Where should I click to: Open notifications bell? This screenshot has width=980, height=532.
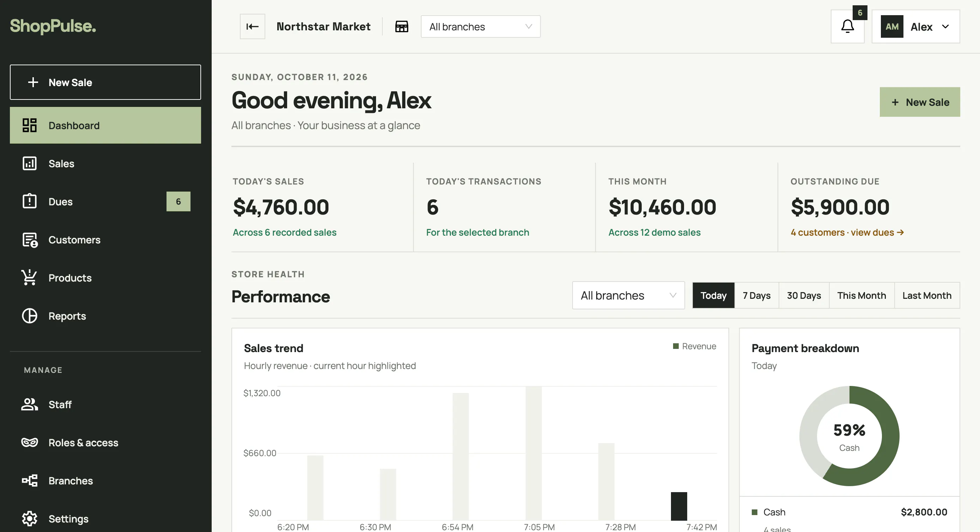[x=847, y=26]
